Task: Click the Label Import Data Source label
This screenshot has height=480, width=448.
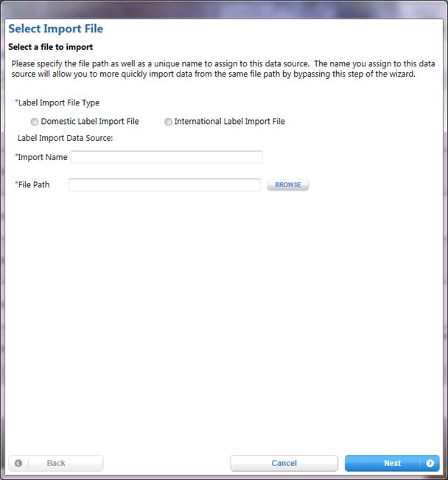Action: [65, 138]
